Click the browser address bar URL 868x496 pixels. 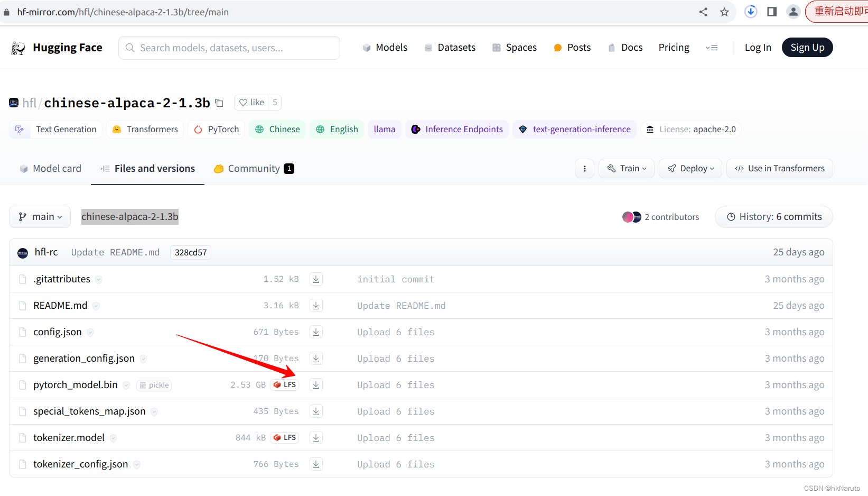(123, 12)
